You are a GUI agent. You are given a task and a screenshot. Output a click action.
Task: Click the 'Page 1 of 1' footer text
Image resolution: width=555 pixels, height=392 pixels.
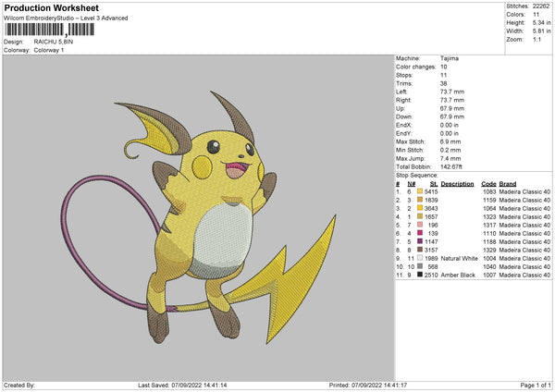point(536,385)
